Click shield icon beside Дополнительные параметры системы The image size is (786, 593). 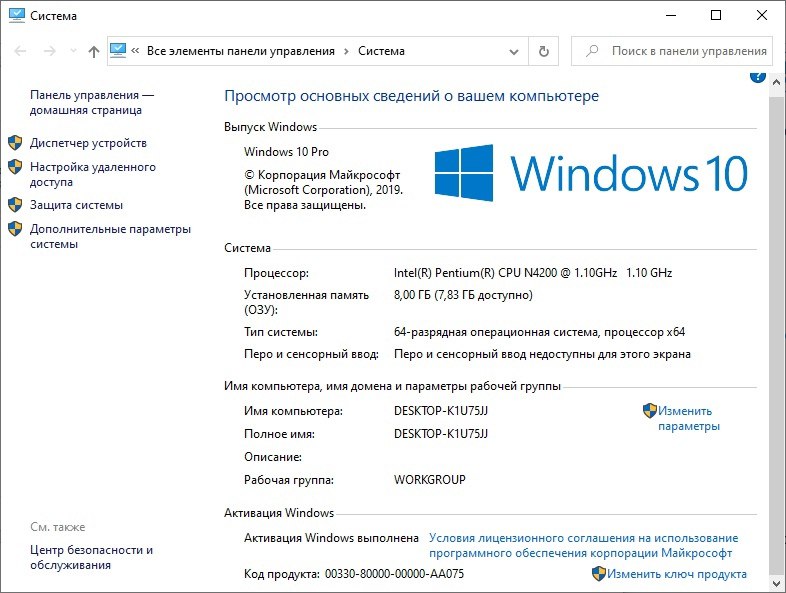[15, 229]
